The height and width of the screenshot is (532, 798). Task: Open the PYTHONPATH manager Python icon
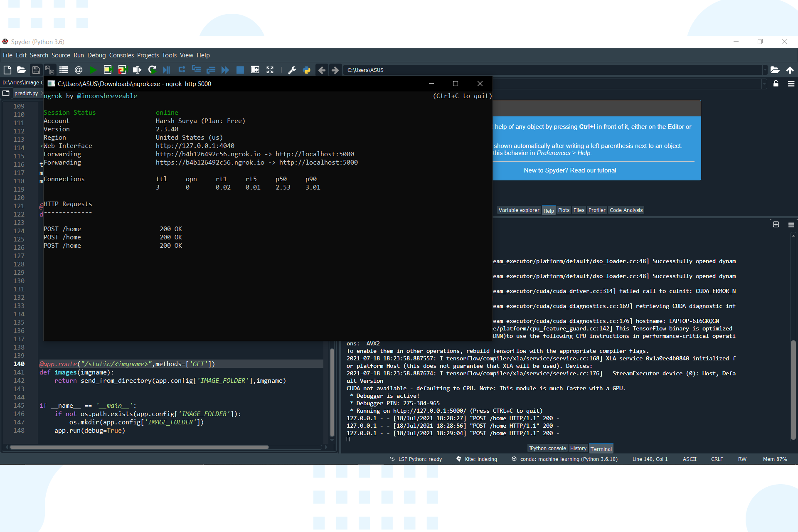pos(307,70)
